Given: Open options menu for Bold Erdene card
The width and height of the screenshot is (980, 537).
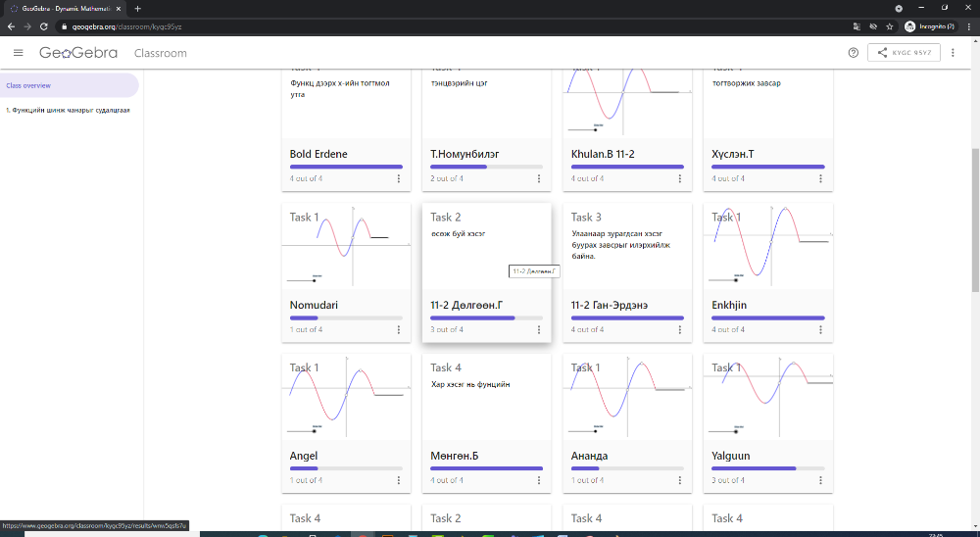Looking at the screenshot, I should 399,178.
